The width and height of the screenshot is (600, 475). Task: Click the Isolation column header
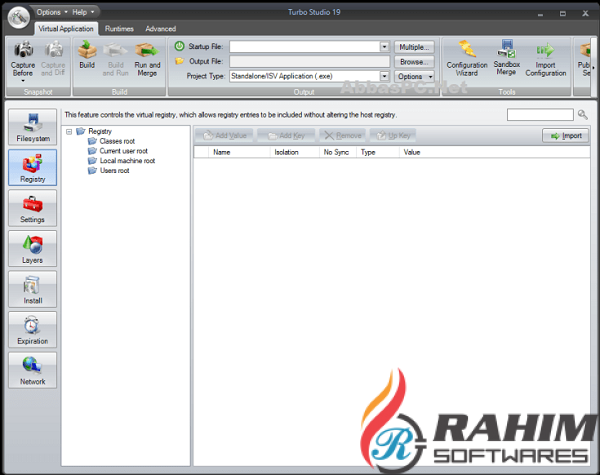coord(294,152)
